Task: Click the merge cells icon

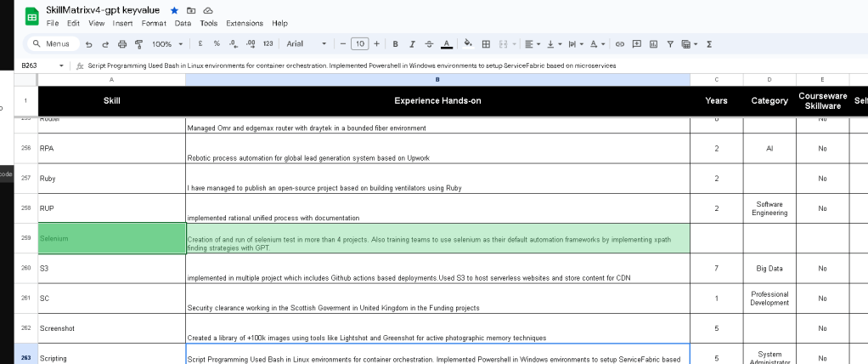Action: pyautogui.click(x=503, y=43)
